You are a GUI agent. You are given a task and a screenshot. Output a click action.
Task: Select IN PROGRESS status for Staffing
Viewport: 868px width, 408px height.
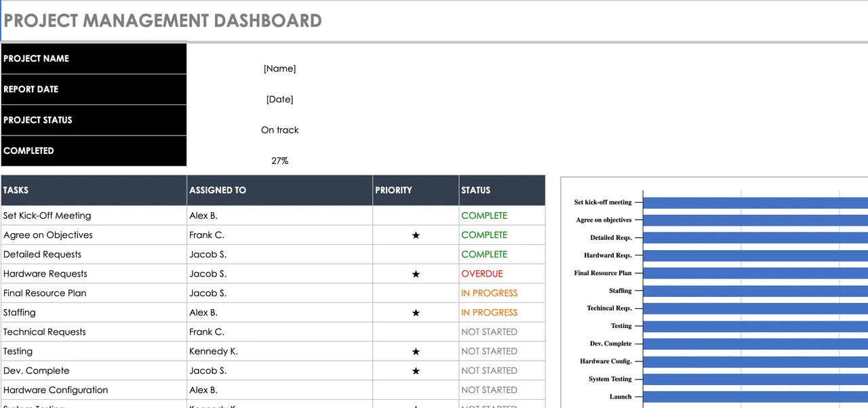[x=502, y=312]
